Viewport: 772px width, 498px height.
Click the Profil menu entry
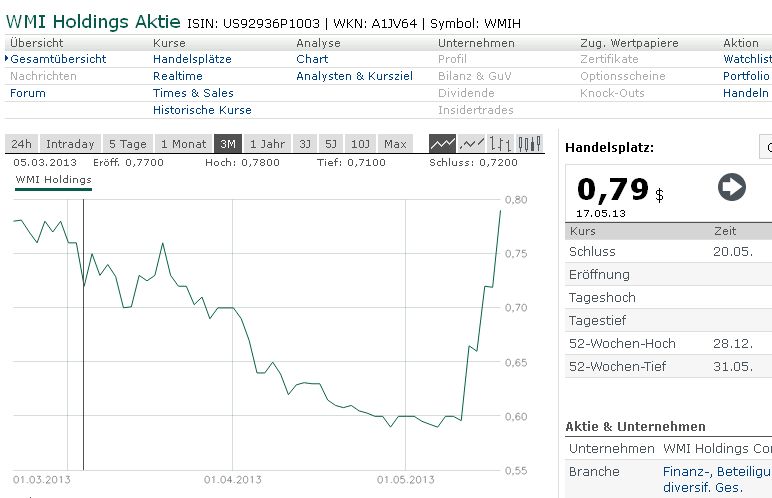point(452,59)
